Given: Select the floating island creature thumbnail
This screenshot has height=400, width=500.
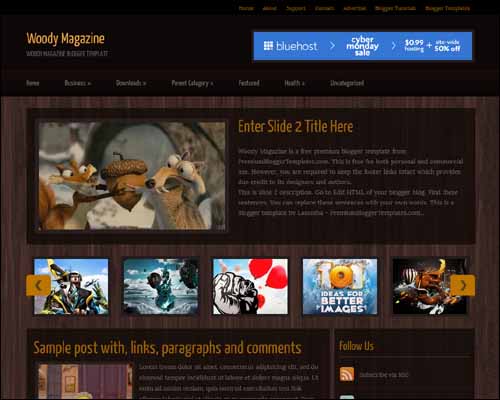Looking at the screenshot, I should 161,286.
